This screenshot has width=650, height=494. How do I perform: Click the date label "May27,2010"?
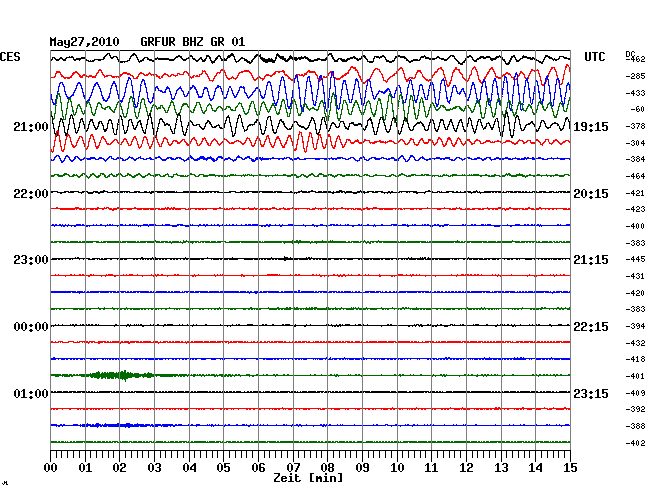(x=84, y=42)
